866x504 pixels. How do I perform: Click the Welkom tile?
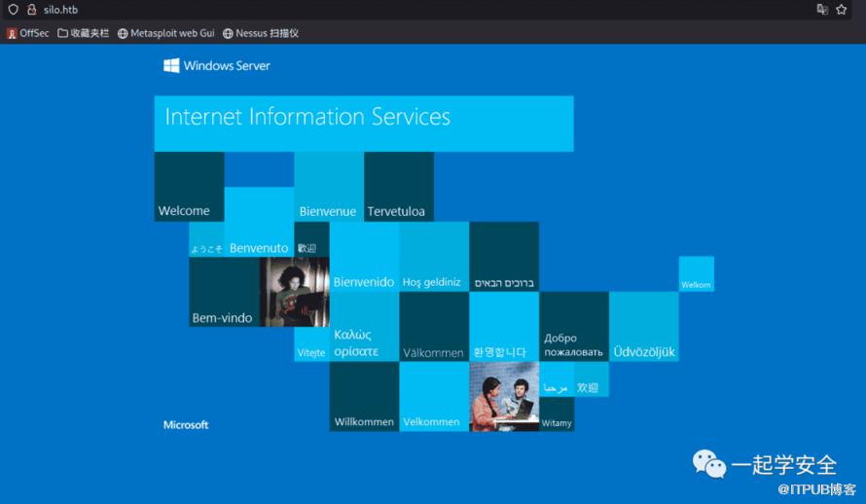point(697,273)
